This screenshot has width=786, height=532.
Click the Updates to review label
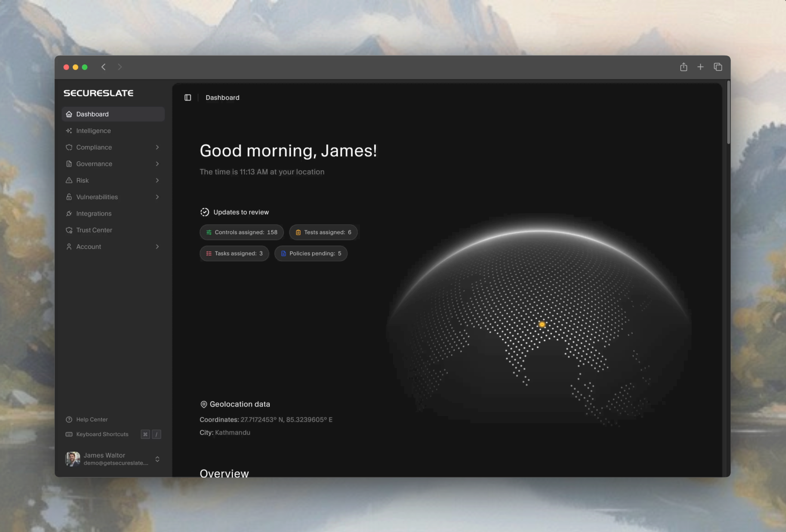[x=241, y=212]
